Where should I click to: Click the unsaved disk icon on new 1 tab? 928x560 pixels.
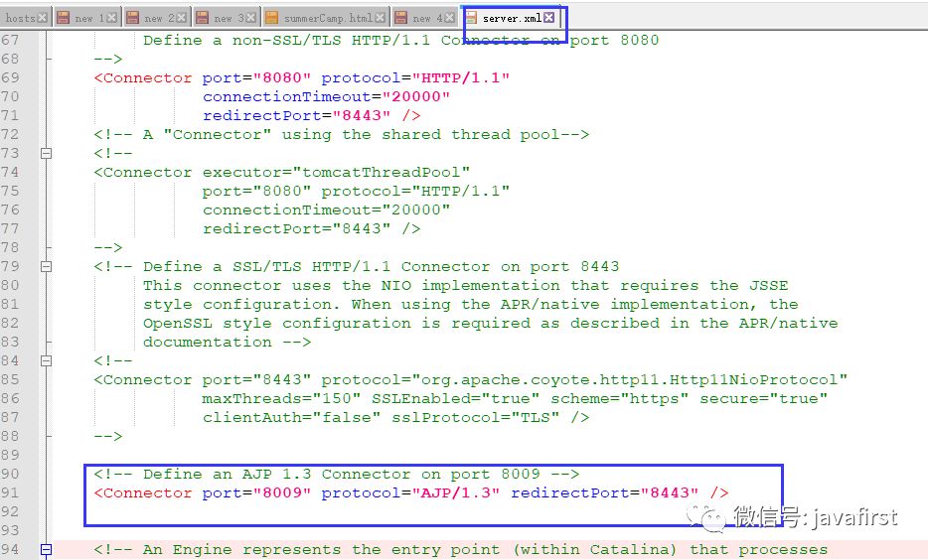[x=64, y=18]
